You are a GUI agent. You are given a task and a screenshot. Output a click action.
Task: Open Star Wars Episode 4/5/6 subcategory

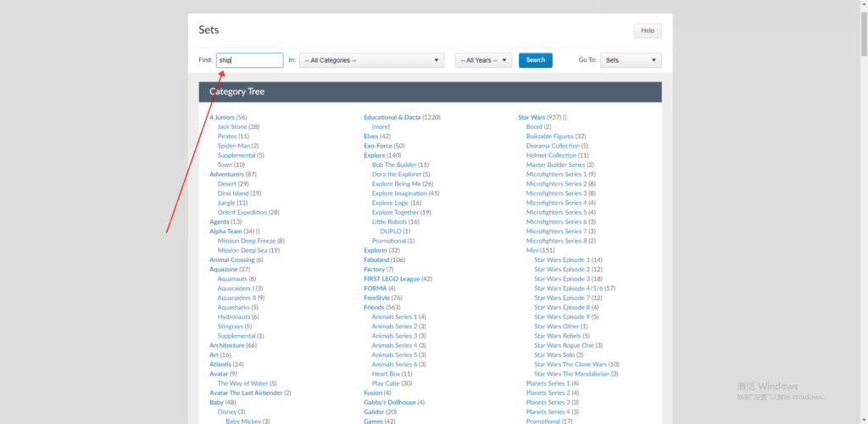(x=569, y=288)
